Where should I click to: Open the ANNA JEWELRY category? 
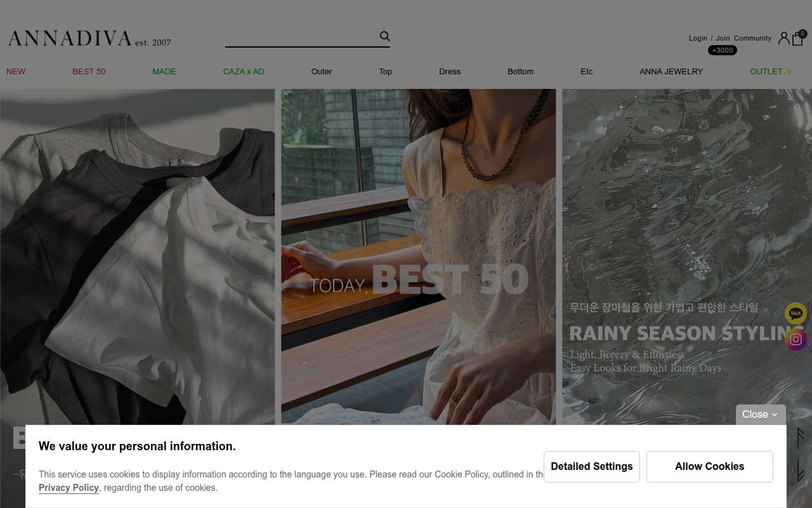(671, 72)
